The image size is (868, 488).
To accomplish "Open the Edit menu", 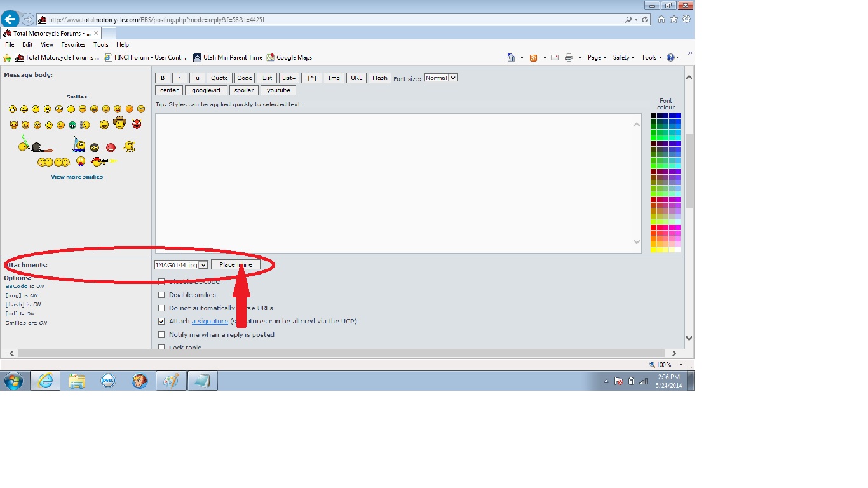I will (x=27, y=44).
